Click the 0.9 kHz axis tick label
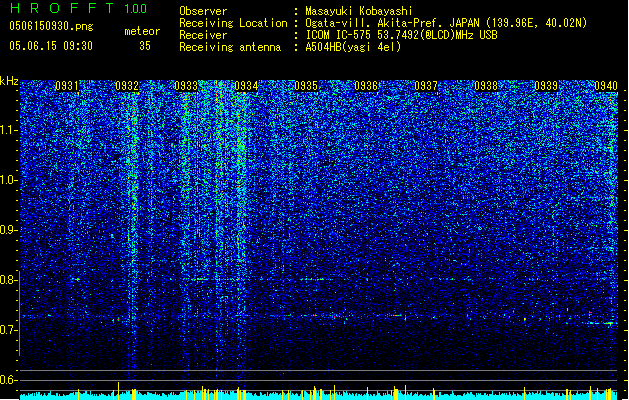This screenshot has width=629, height=400. pos(9,230)
